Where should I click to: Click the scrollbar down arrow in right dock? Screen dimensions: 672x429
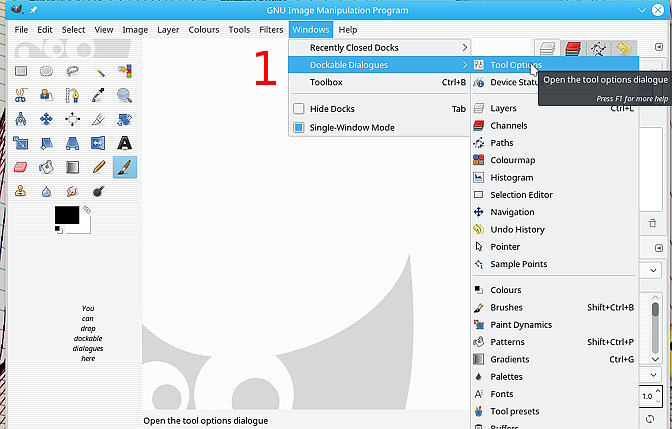click(655, 359)
